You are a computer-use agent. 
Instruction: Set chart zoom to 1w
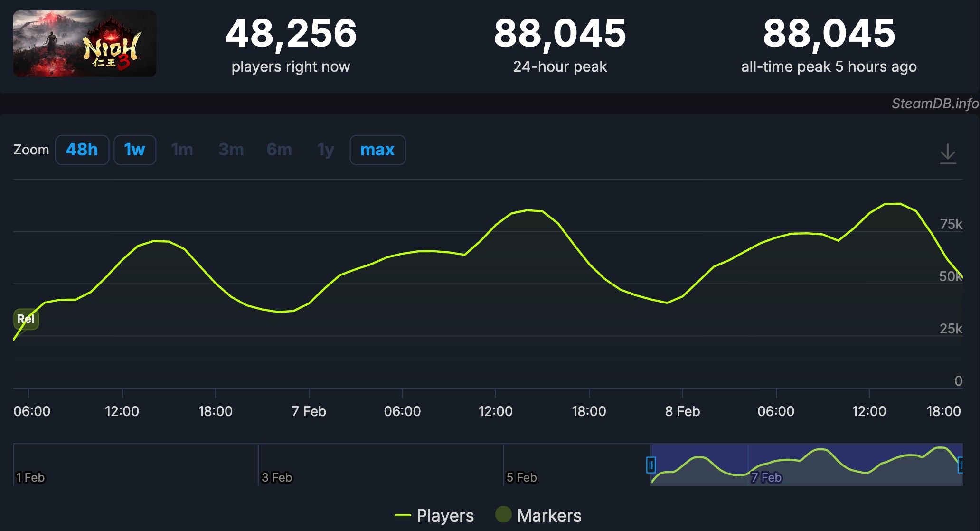click(x=135, y=150)
